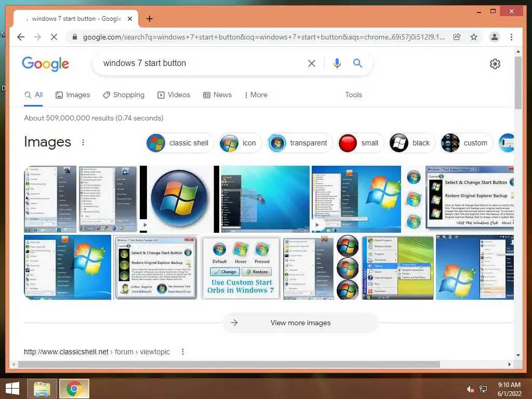The image size is (532, 399).
Task: Switch to the Images tab
Action: pyautogui.click(x=73, y=95)
